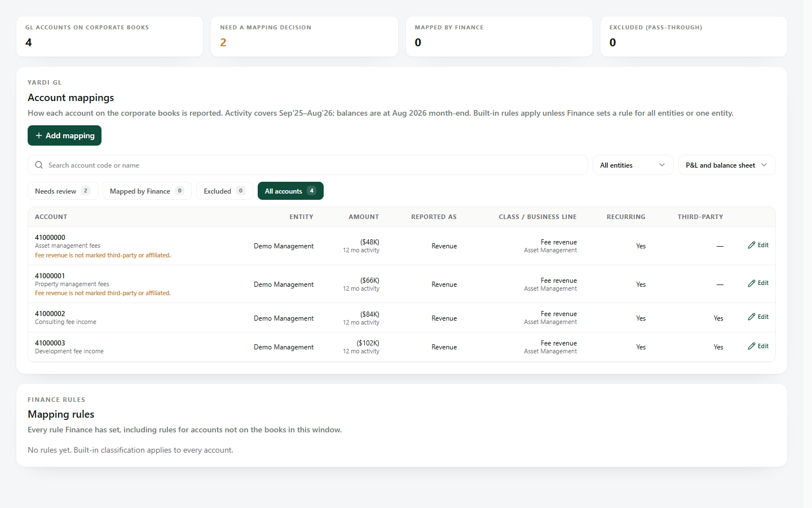Open the All entities dropdown
Image resolution: width=812 pixels, height=508 pixels.
tap(633, 165)
